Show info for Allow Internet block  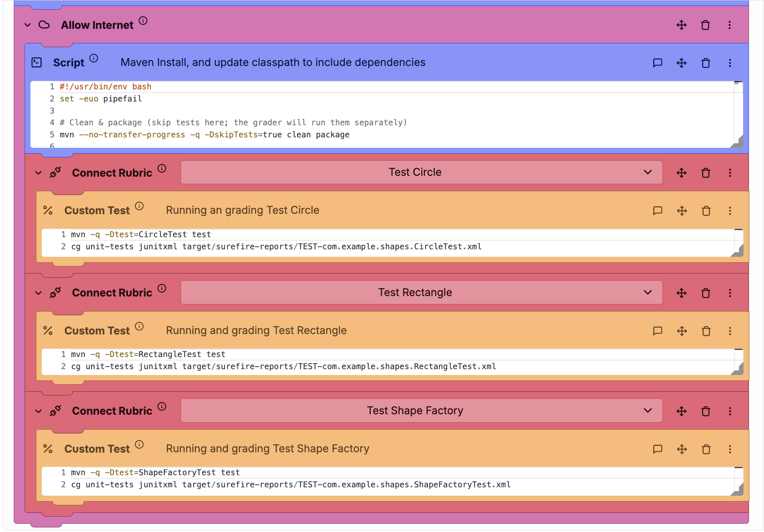point(143,21)
